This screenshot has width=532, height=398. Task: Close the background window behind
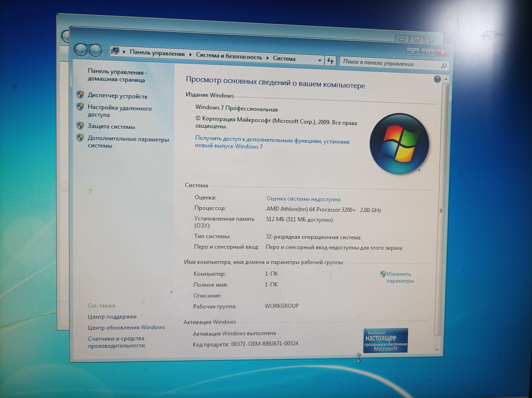tap(432, 40)
